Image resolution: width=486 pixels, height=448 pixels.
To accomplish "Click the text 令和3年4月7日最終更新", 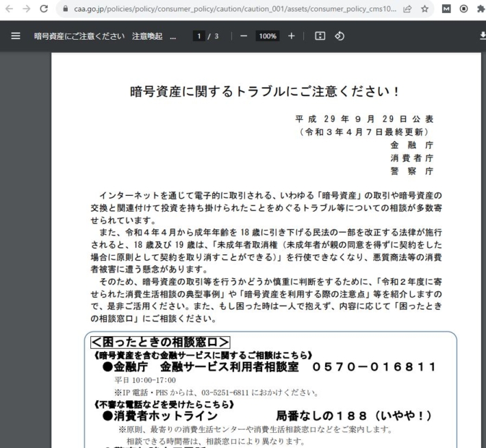I will [x=364, y=132].
